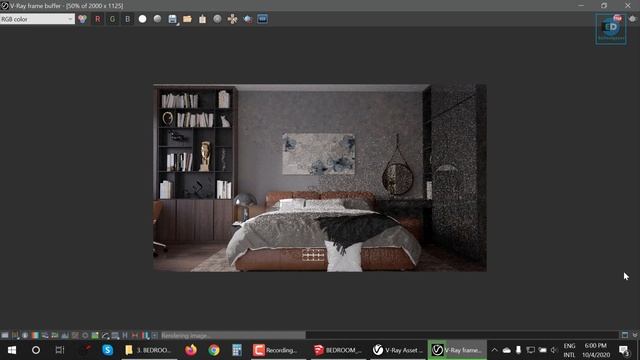Enable monochromatic mode gray circle icon

point(157,19)
